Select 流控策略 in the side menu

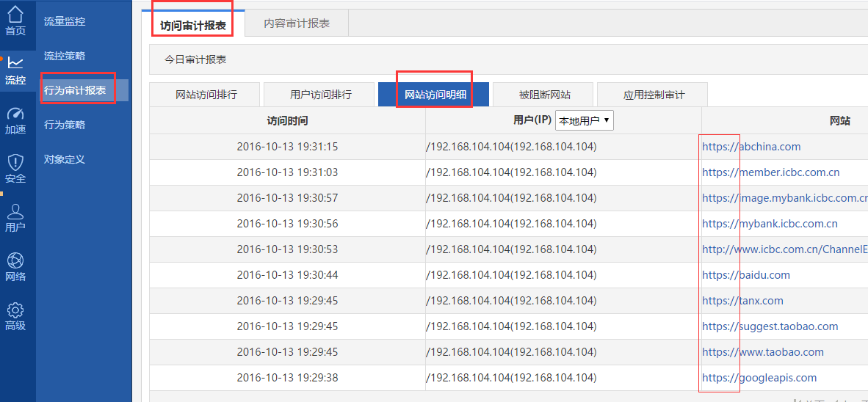(65, 56)
